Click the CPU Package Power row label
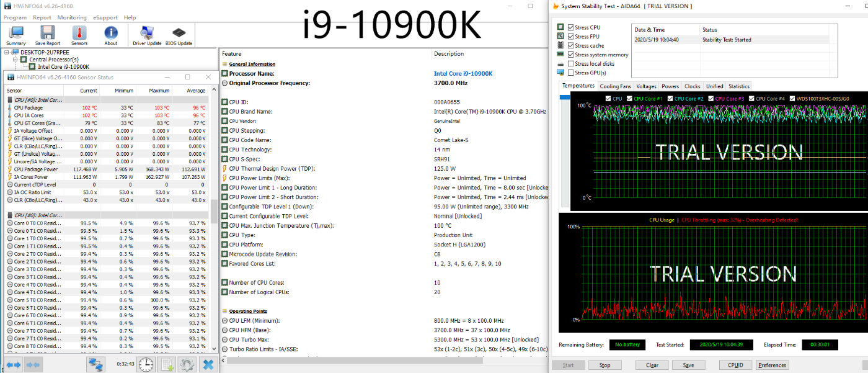The width and height of the screenshot is (868, 373). (35, 169)
